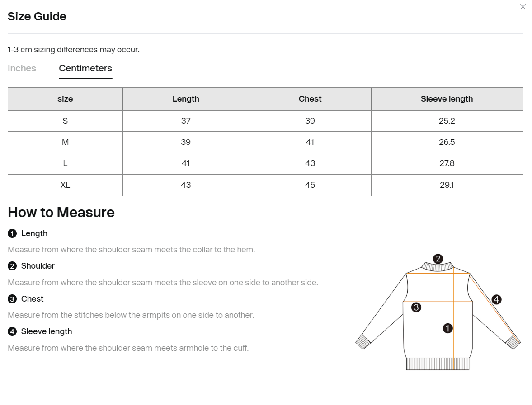Click the Length column header
Viewport: 532px width, 405px height.
186,99
